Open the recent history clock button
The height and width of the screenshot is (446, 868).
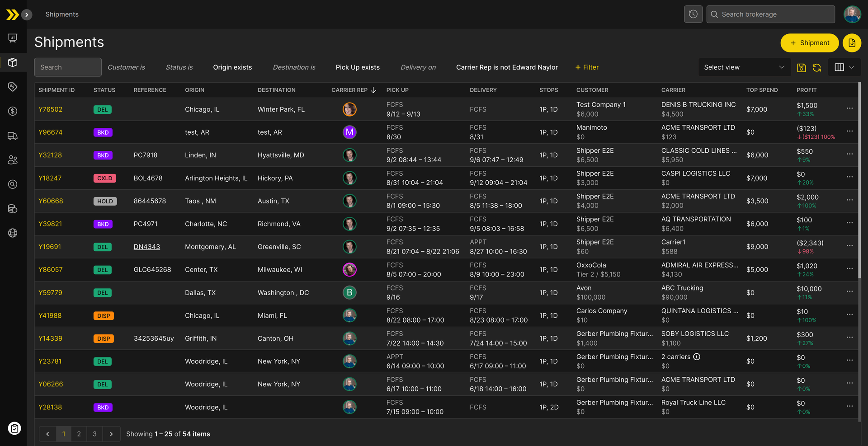tap(693, 14)
